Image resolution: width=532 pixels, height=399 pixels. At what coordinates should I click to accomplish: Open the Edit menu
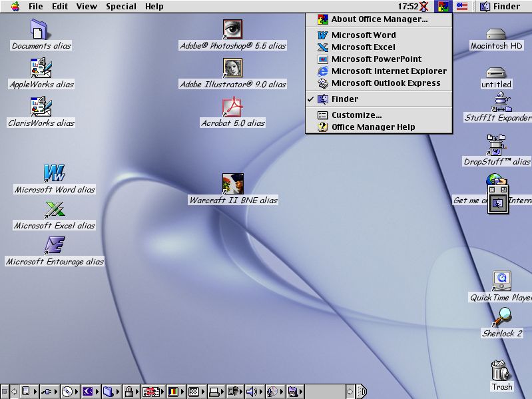(x=60, y=7)
